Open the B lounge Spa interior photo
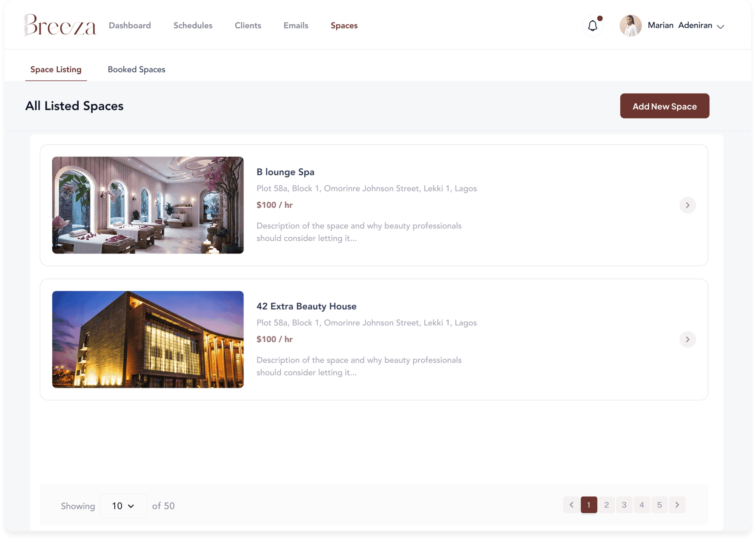Image resolution: width=756 pixels, height=540 pixels. pos(148,205)
